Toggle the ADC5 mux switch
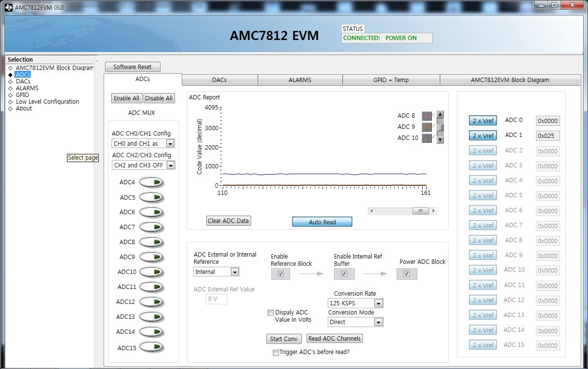The image size is (588, 369). click(152, 197)
